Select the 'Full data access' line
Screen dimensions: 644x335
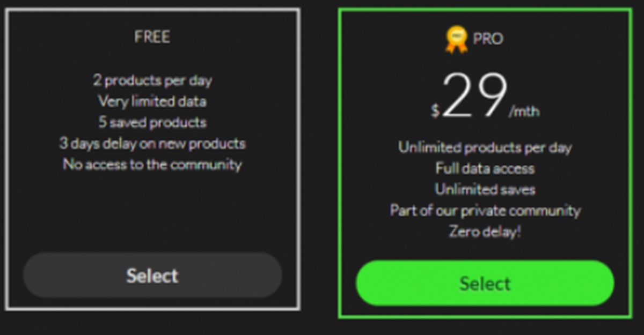click(485, 168)
